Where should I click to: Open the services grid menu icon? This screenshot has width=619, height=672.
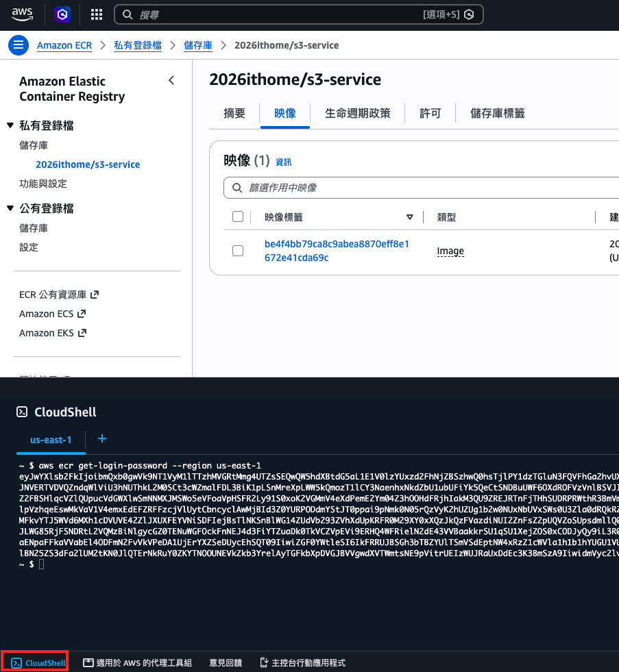pos(97,14)
